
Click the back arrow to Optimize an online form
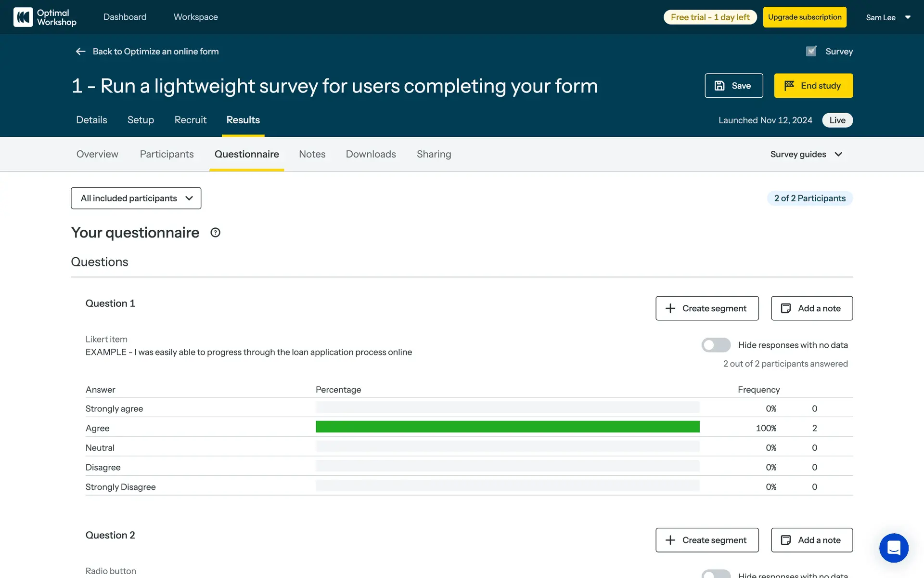(x=80, y=52)
